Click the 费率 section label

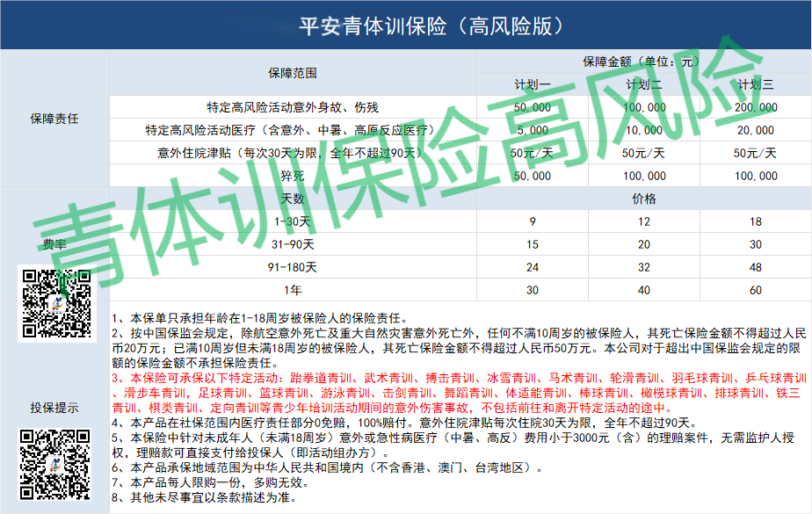coord(54,244)
